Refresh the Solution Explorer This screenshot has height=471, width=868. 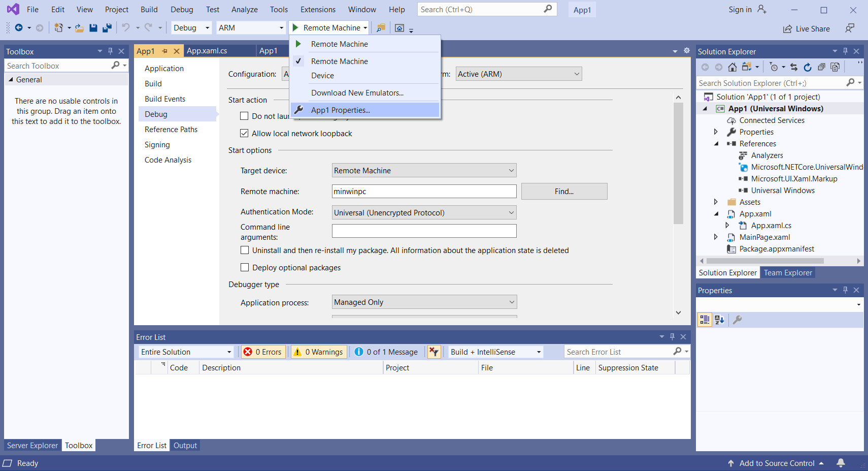click(808, 67)
